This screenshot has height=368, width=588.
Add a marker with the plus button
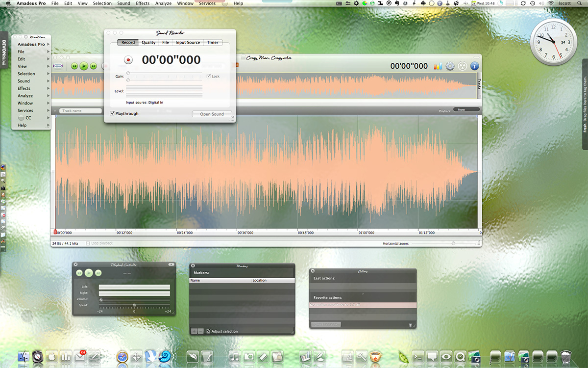point(194,331)
